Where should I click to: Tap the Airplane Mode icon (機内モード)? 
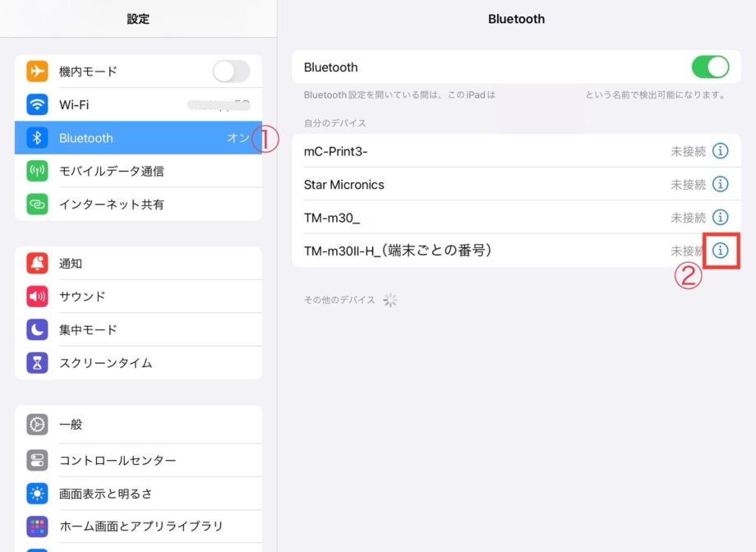37,71
